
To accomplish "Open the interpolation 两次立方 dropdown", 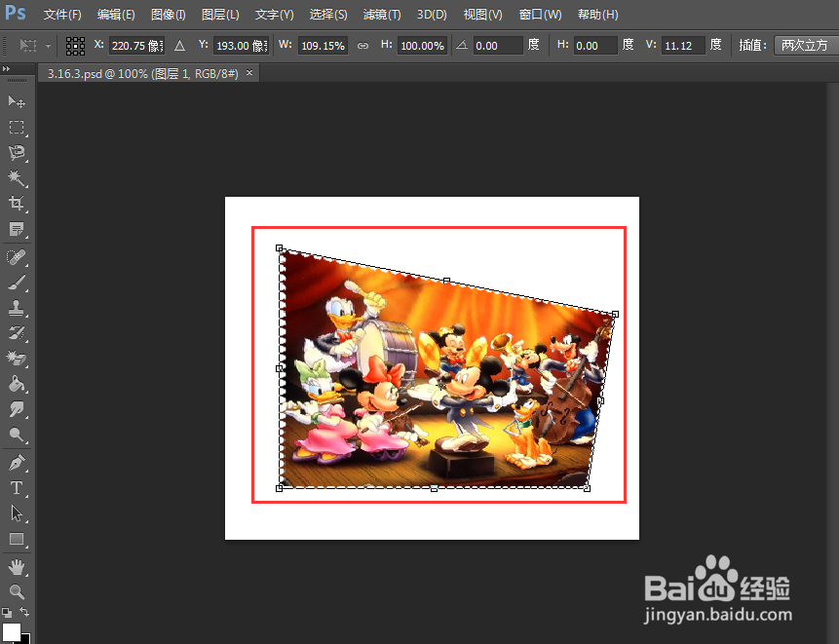I will tap(807, 46).
